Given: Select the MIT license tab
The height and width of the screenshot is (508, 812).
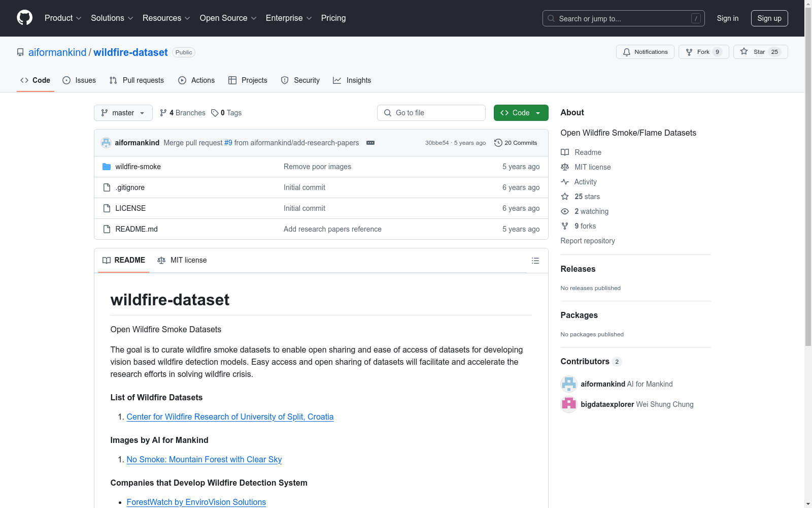Looking at the screenshot, I should coord(182,260).
